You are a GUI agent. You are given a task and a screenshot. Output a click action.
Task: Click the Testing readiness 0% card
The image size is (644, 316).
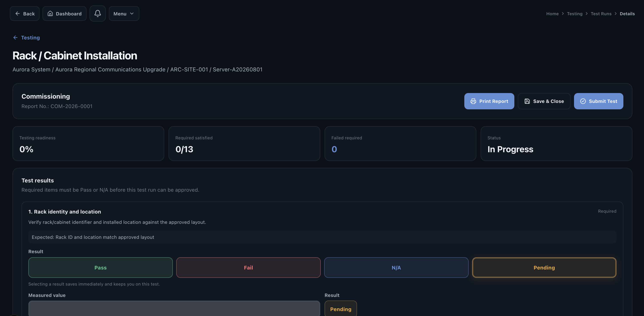(x=88, y=143)
